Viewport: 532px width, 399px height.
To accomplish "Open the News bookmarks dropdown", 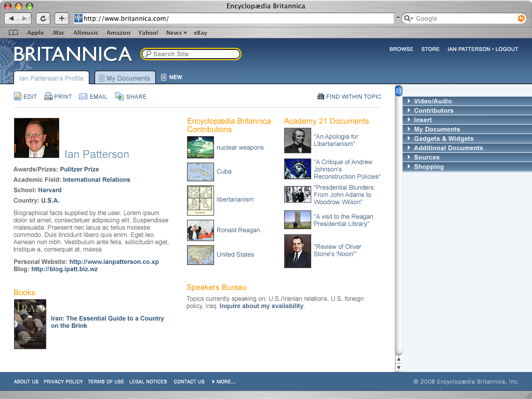I will (x=177, y=33).
